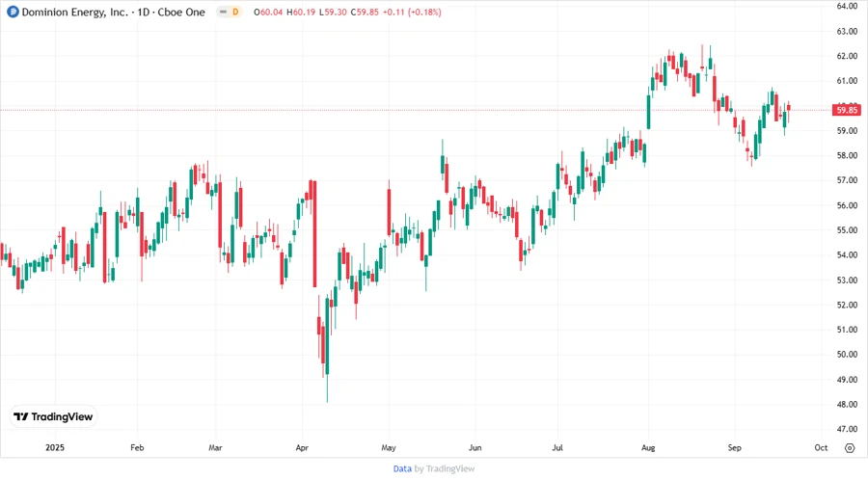Click the 58.00 price axis label

847,155
